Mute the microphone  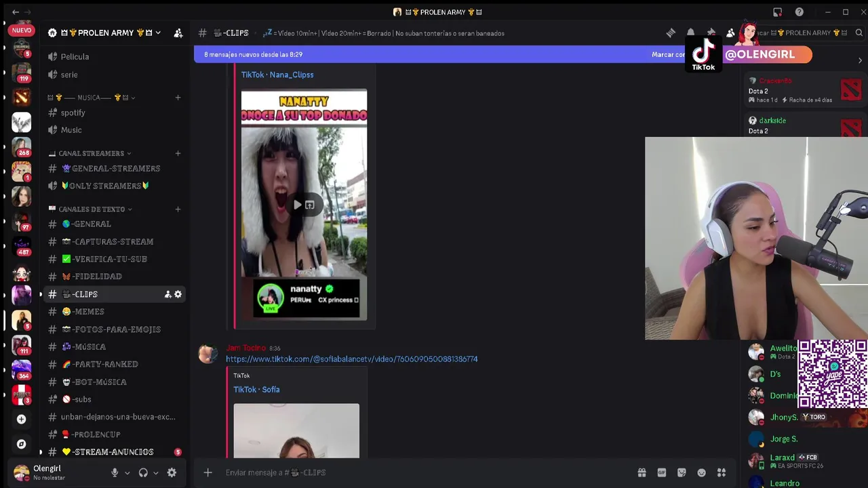[115, 472]
